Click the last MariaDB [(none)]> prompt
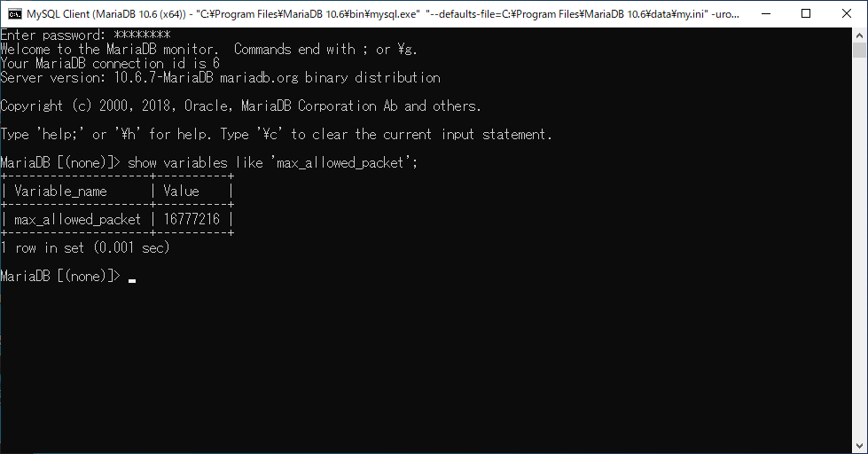The width and height of the screenshot is (868, 454). [x=59, y=276]
